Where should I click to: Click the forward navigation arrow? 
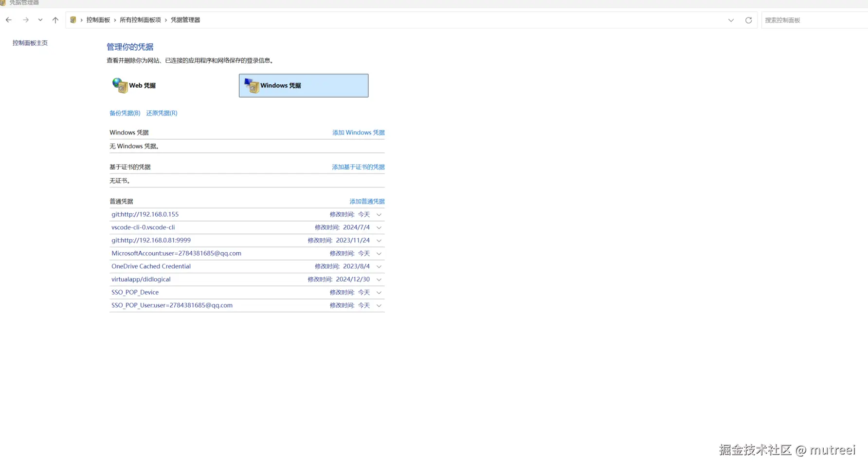[26, 20]
